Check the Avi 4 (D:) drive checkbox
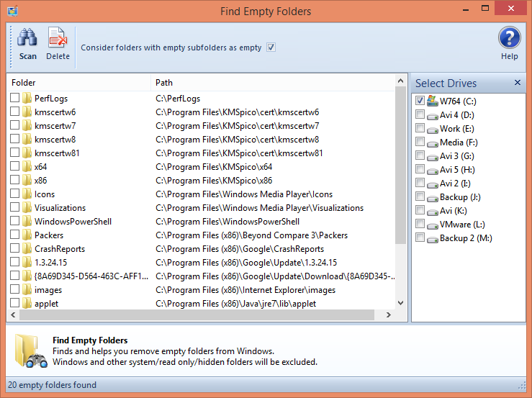532x398 pixels. point(420,114)
